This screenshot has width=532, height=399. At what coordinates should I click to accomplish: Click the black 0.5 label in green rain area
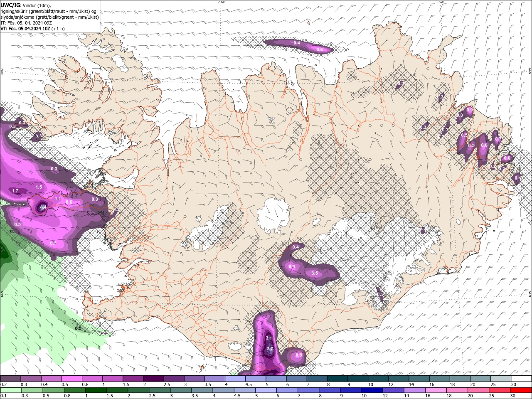click(78, 328)
